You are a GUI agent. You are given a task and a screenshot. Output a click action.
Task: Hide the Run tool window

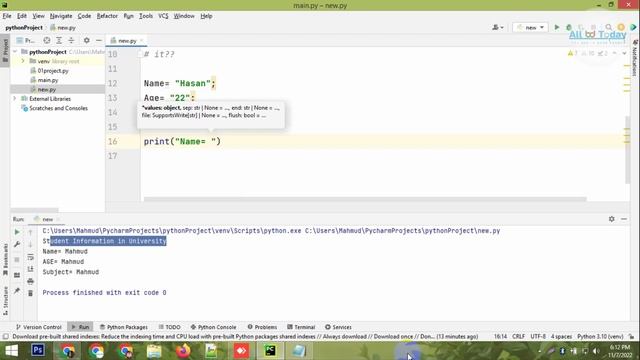(x=624, y=219)
